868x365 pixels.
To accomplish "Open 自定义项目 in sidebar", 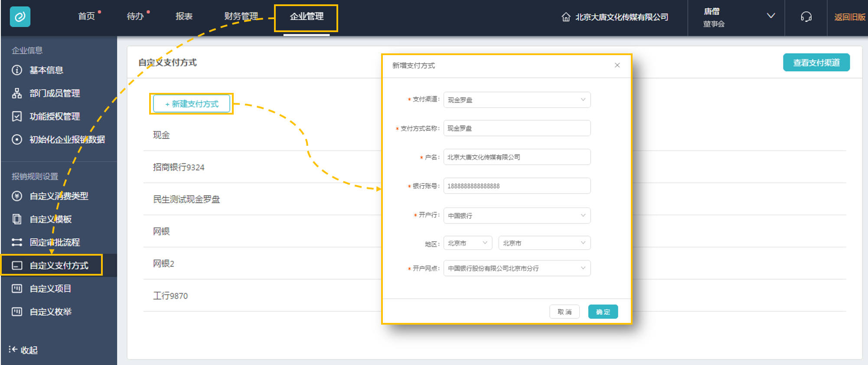I will [x=51, y=289].
